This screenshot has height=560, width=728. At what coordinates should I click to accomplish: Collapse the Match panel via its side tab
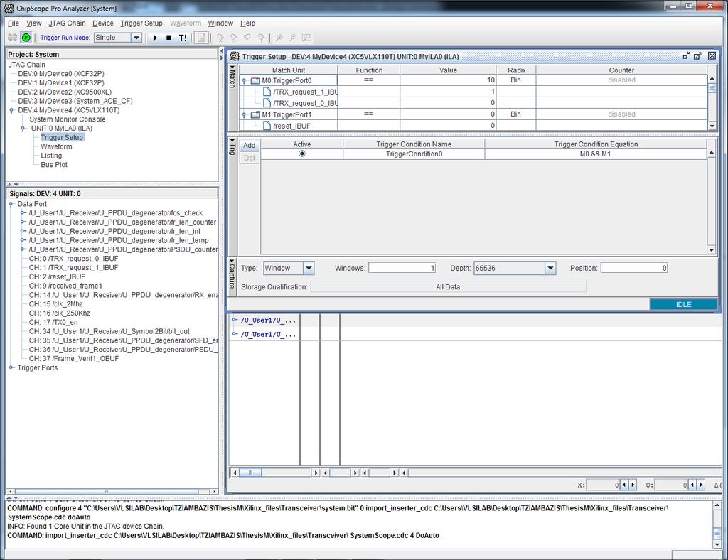click(x=232, y=76)
